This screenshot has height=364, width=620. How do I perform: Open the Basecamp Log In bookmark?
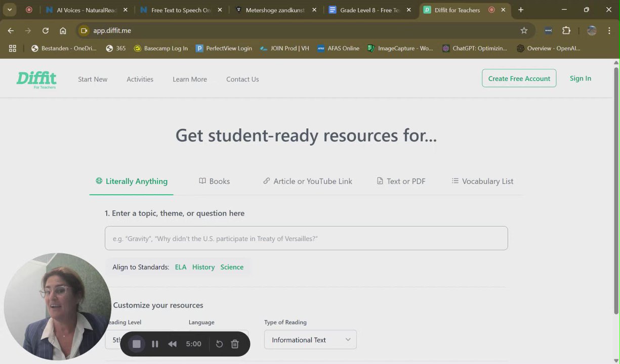(x=160, y=48)
